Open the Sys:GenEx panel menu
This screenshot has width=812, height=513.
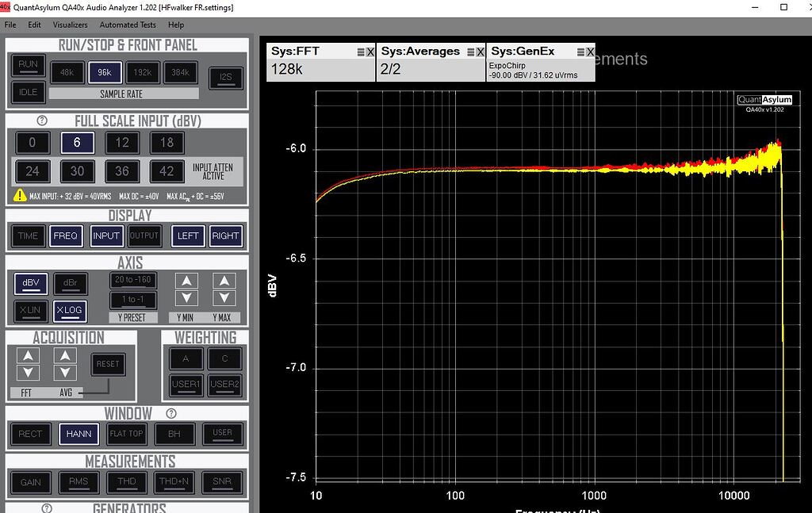click(x=581, y=51)
